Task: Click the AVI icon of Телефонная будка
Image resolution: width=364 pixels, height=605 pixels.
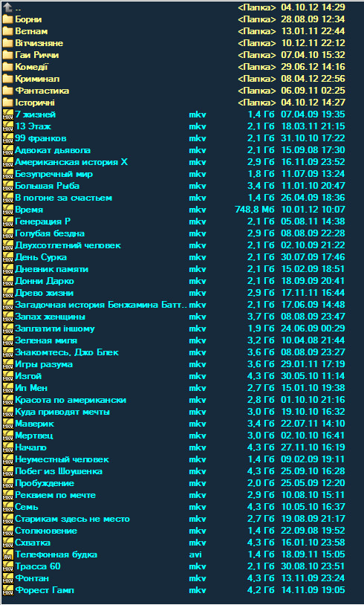Action: (7, 555)
